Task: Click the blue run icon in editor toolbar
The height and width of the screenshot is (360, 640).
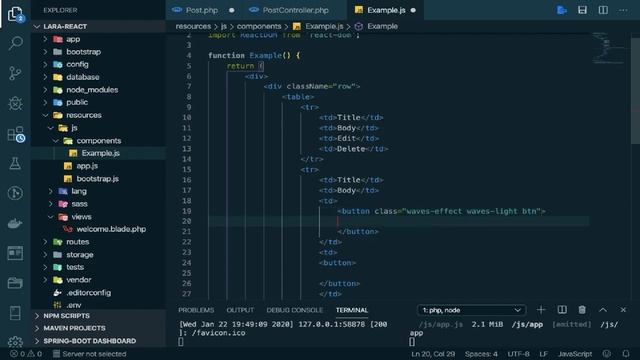Action: (562, 10)
